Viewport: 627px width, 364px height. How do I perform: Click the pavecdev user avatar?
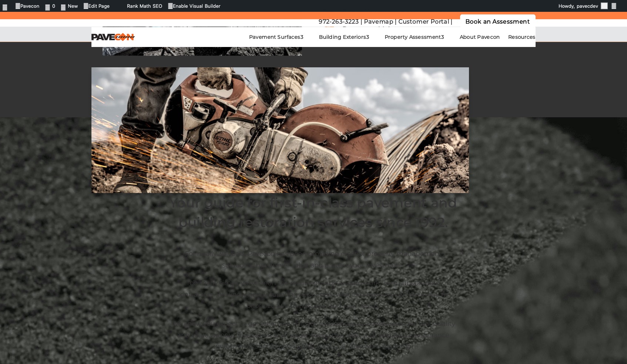click(604, 6)
